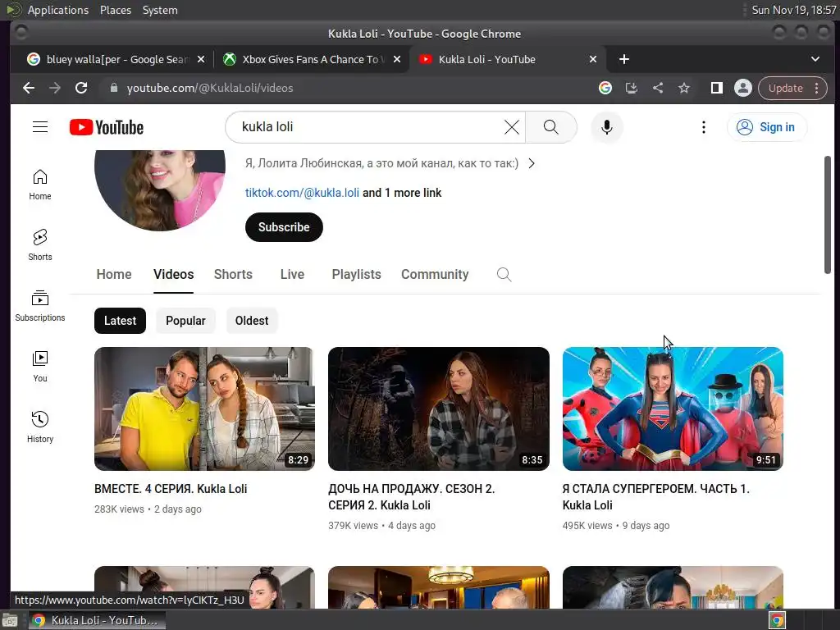Click the Chrome address bar URL
Image resolution: width=840 pixels, height=630 pixels.
point(210,88)
